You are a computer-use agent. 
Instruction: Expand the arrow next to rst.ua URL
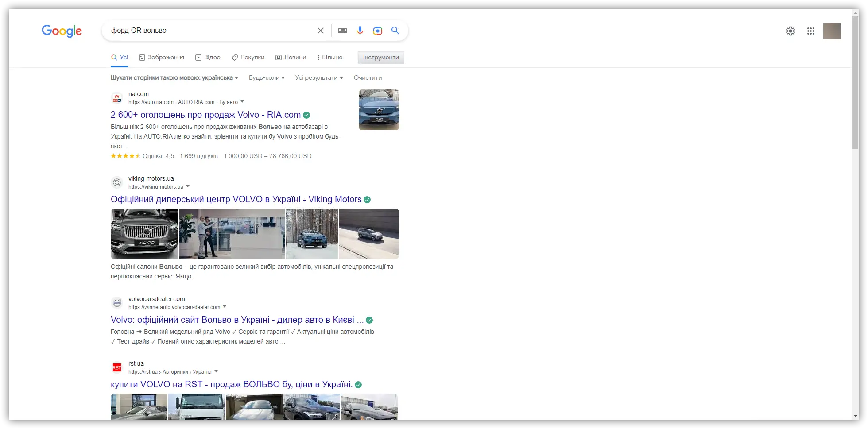coord(216,371)
